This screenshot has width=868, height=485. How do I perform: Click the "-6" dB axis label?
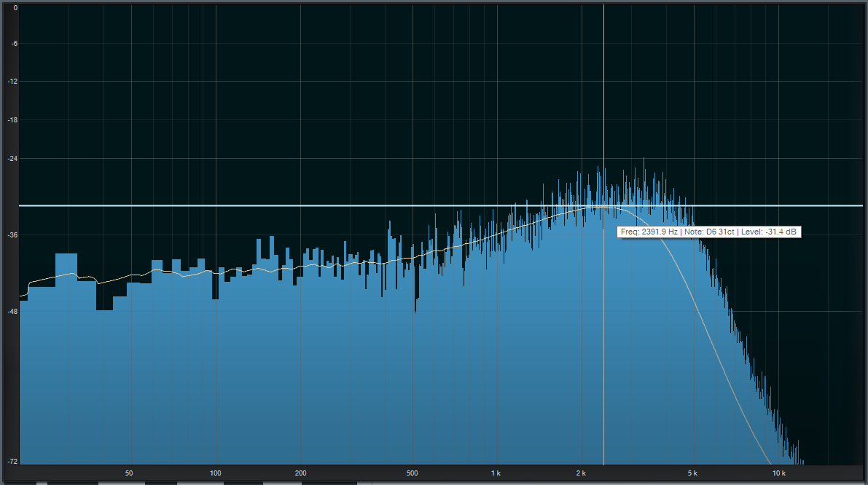click(14, 44)
